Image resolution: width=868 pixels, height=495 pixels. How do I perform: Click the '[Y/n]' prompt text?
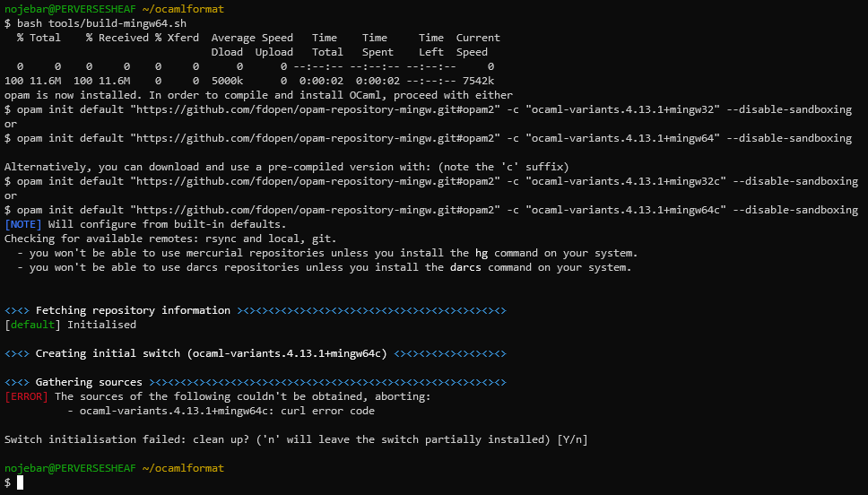tap(572, 439)
